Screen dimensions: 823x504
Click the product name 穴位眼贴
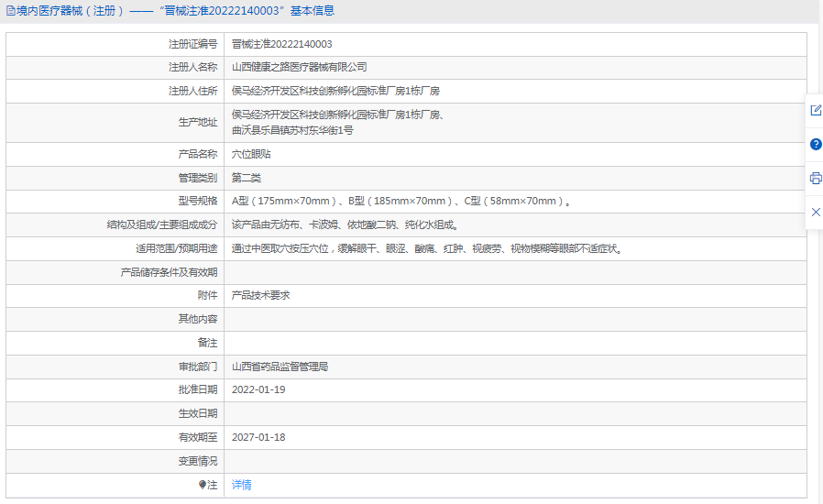pos(250,154)
